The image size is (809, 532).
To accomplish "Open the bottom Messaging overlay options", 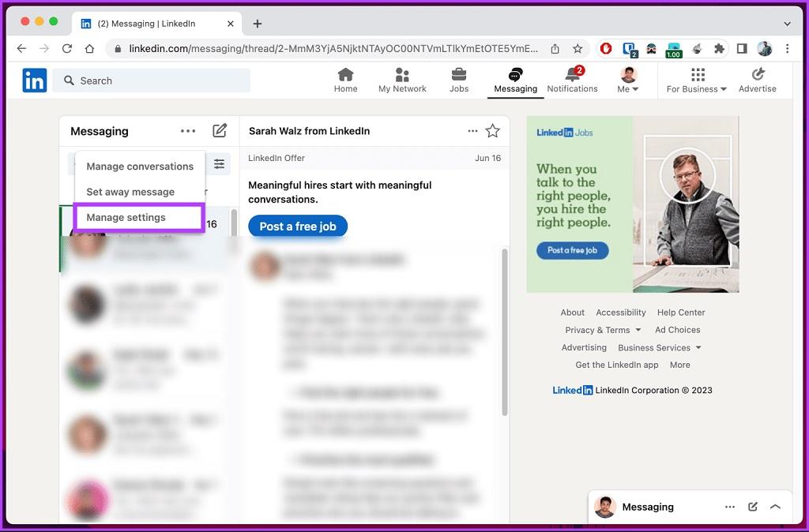I will tap(729, 507).
